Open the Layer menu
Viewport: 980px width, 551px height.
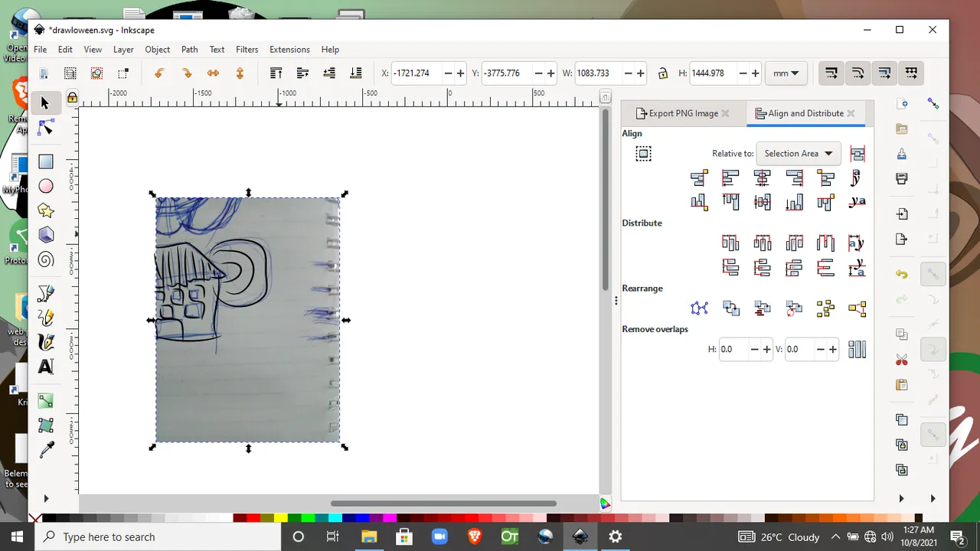pyautogui.click(x=123, y=50)
